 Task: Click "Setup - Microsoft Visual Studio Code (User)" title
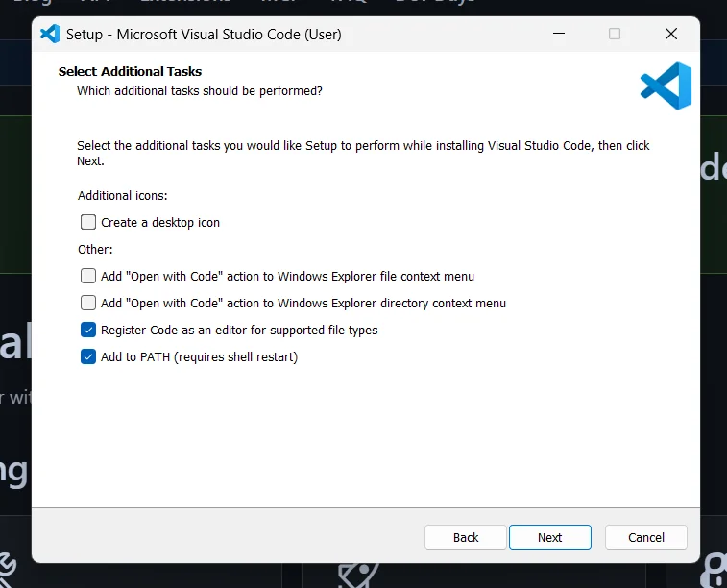coord(204,35)
